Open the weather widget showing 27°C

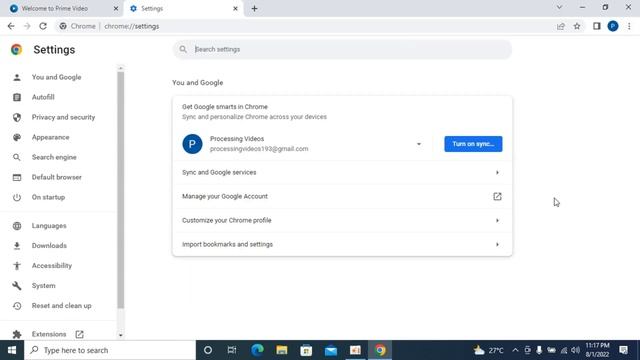(x=489, y=350)
